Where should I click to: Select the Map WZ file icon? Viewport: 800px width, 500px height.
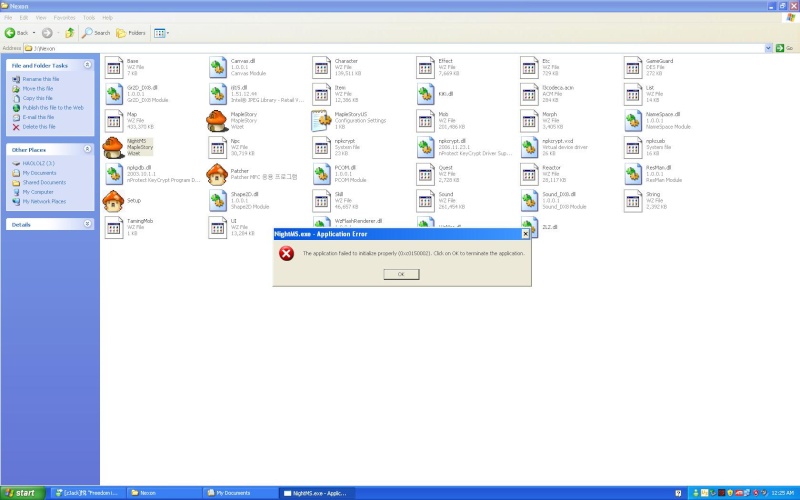(x=113, y=120)
